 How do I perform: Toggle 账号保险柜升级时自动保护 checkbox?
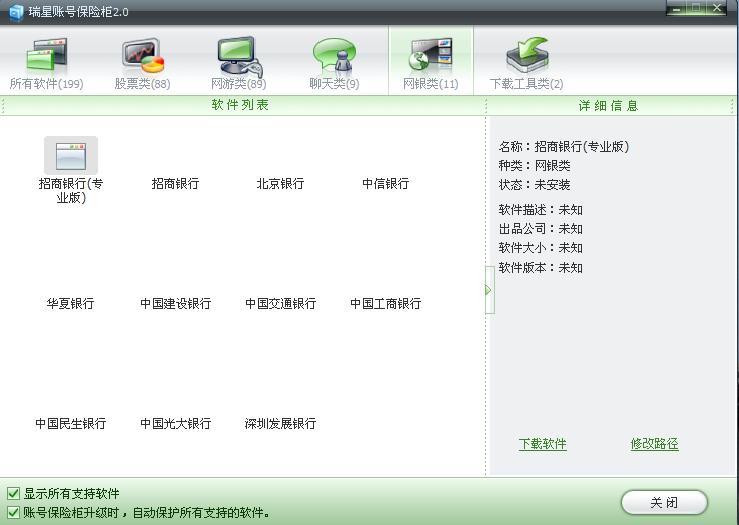point(13,512)
